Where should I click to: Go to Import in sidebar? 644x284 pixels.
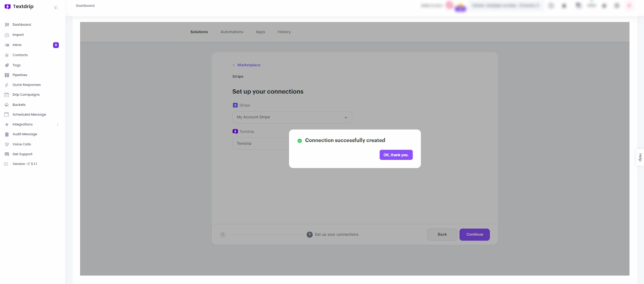[x=18, y=35]
